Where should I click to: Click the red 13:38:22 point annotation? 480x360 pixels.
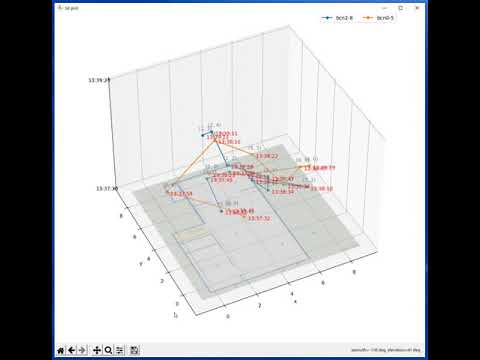click(267, 156)
